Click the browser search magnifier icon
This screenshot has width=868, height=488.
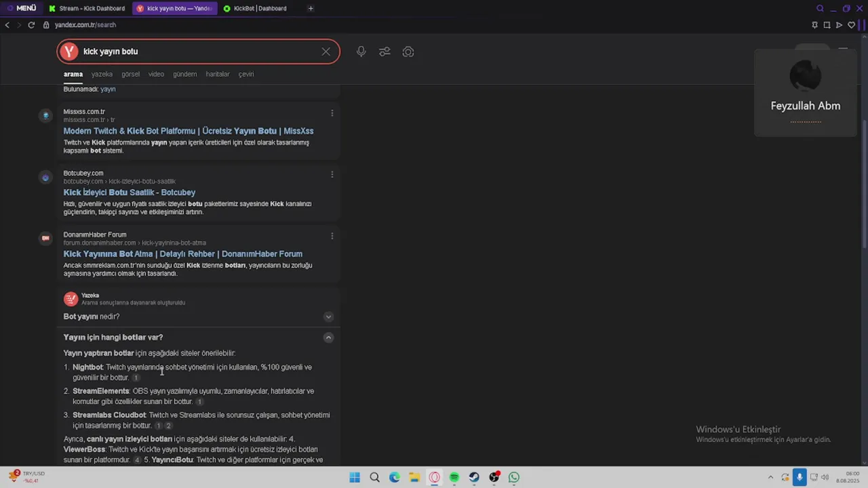(820, 8)
